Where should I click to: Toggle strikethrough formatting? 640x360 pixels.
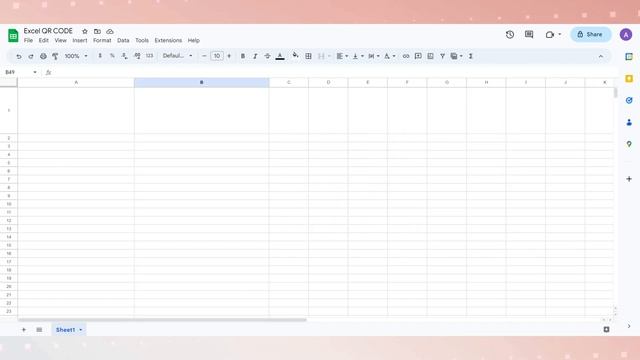[267, 56]
